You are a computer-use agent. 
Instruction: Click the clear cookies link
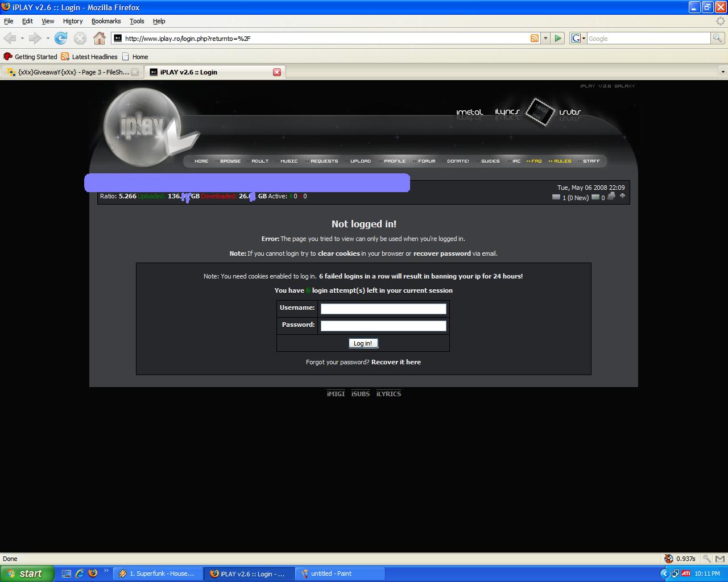click(x=339, y=253)
